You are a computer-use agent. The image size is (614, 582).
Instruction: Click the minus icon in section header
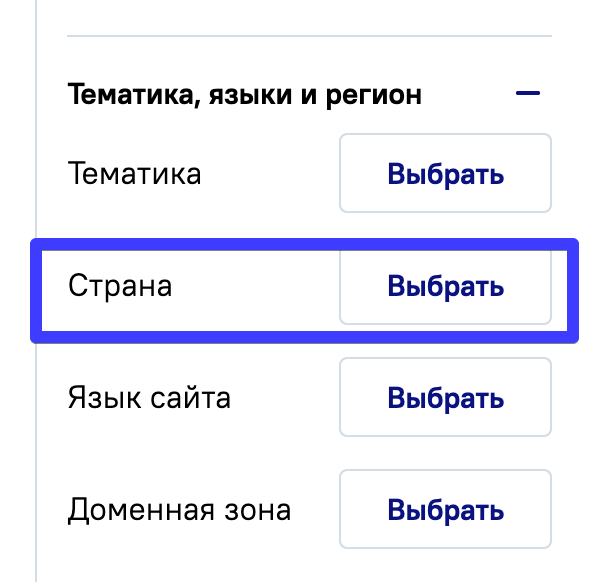coord(527,95)
